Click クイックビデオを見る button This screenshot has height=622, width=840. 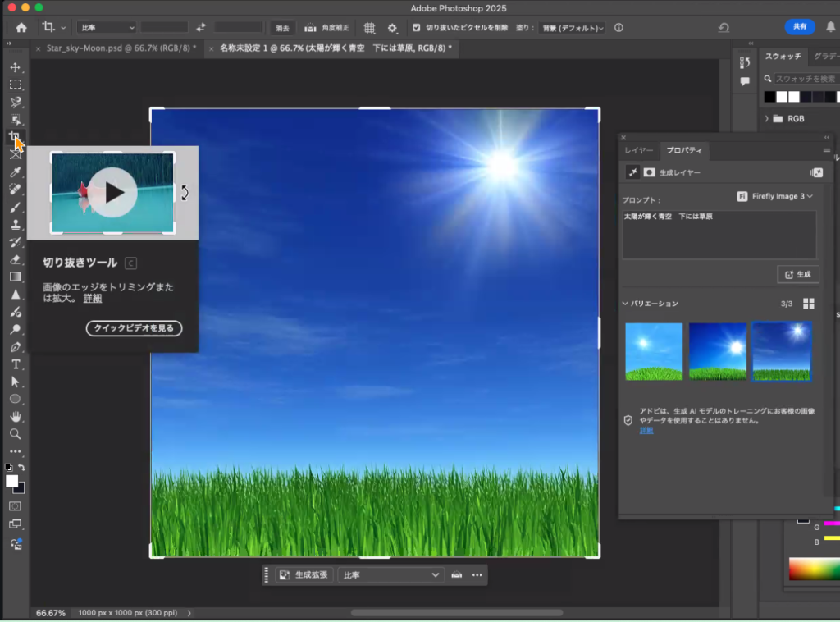(x=134, y=328)
